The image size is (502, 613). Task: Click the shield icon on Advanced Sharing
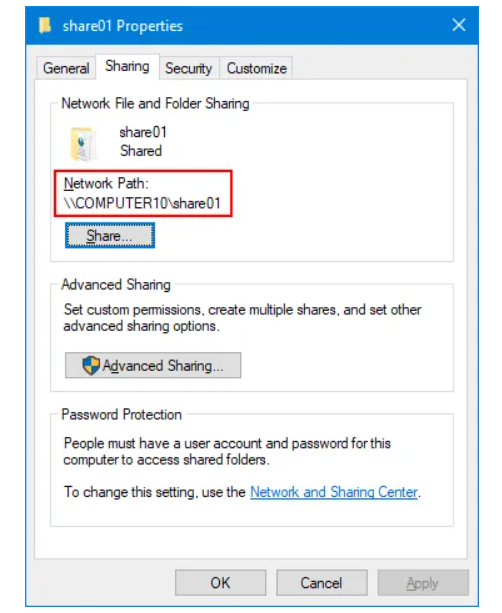pos(91,366)
